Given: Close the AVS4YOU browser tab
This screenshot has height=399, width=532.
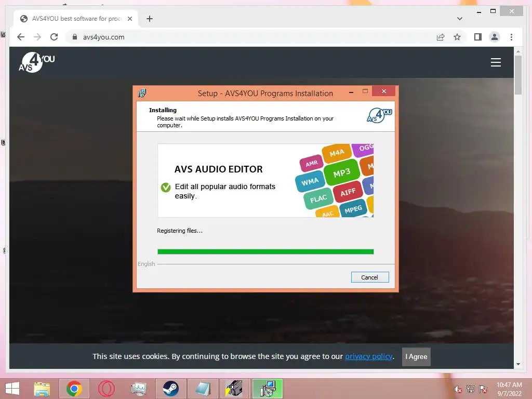Looking at the screenshot, I should tap(129, 19).
